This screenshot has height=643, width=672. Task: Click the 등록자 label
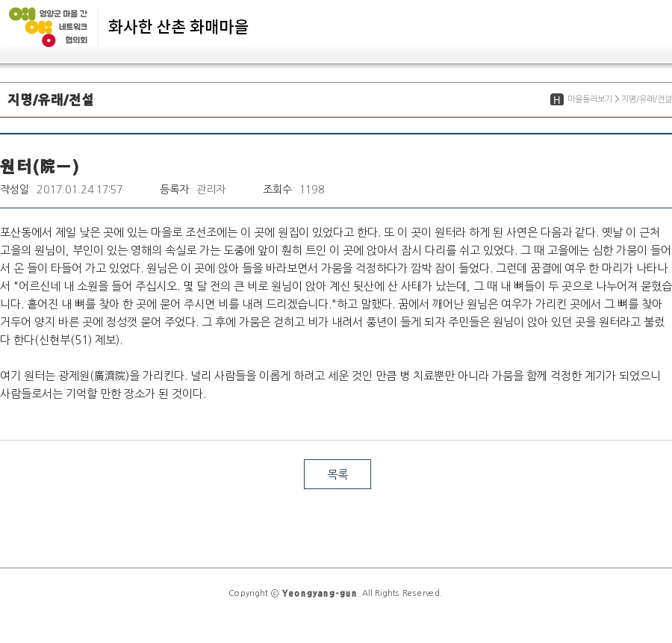click(174, 189)
